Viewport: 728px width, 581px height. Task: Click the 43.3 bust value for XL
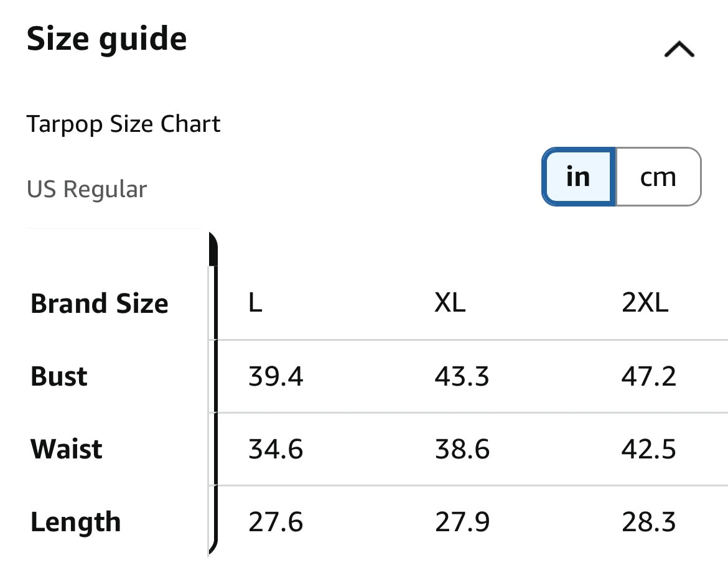point(462,376)
